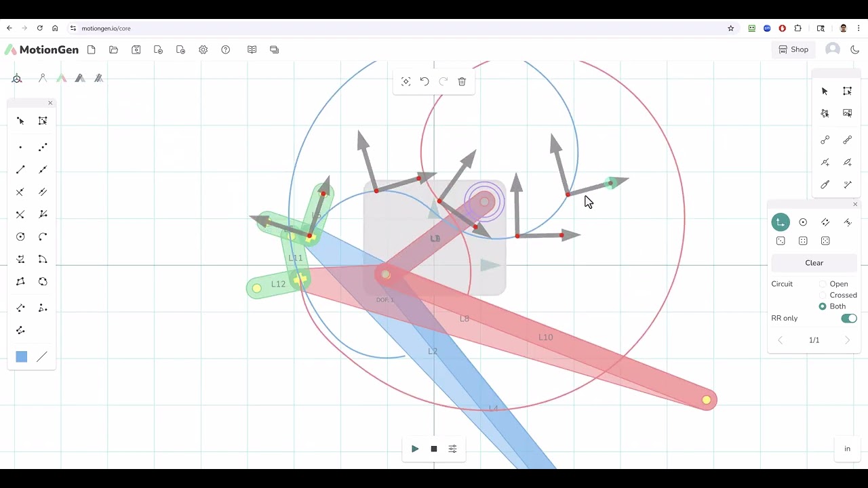
Task: Click the Clear button
Action: click(814, 263)
